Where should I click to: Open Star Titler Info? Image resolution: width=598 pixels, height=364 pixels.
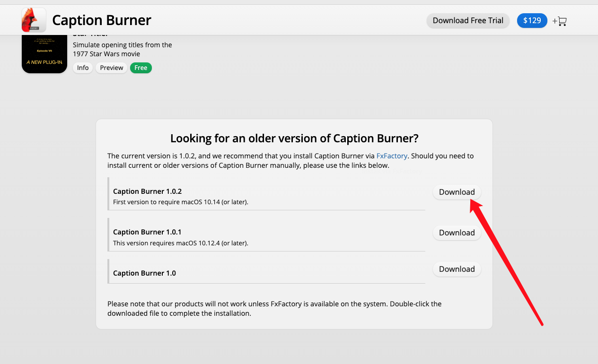tap(83, 68)
